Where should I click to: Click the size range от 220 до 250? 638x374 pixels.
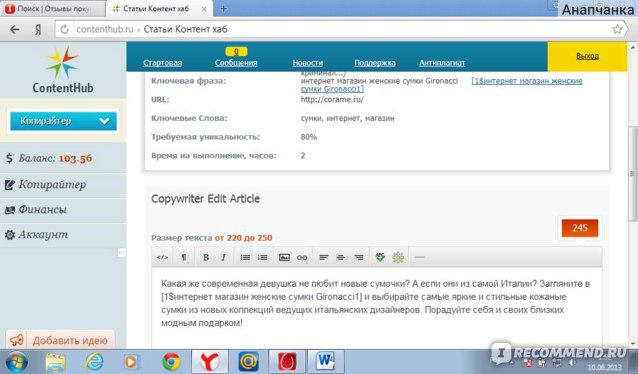pos(243,238)
